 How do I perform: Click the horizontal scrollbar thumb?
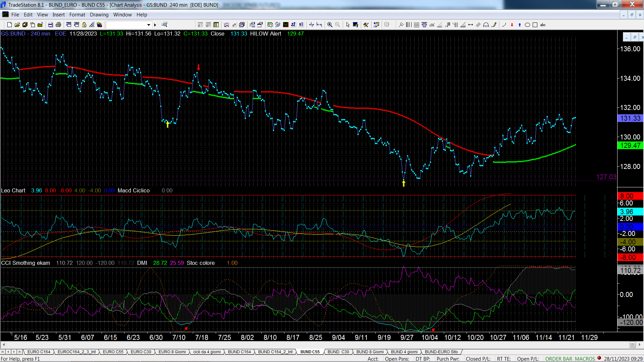[x=632, y=345]
